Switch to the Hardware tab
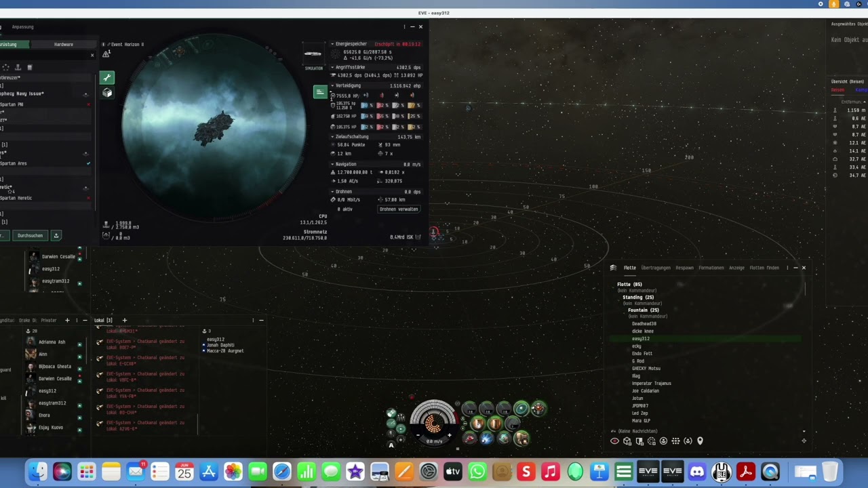 click(64, 44)
